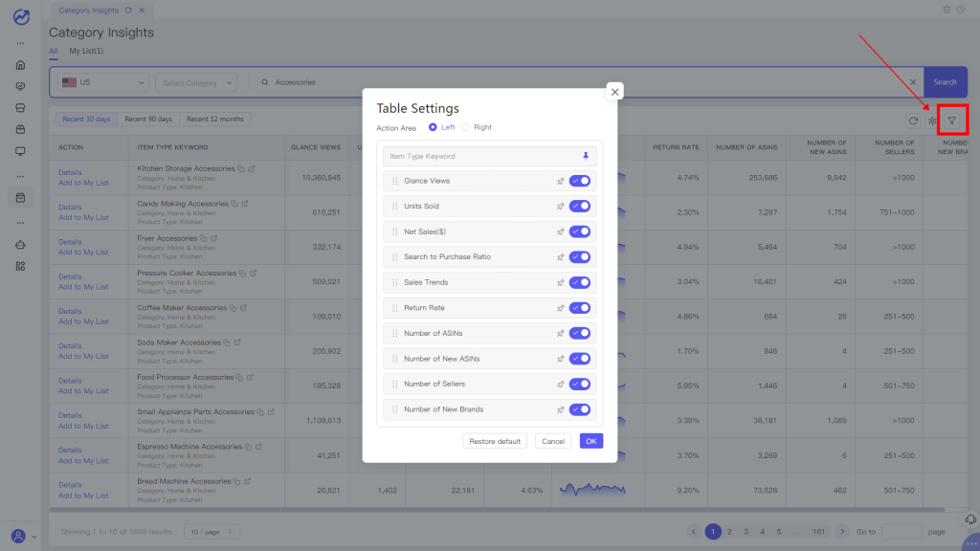Disable Return Rate column

[579, 308]
